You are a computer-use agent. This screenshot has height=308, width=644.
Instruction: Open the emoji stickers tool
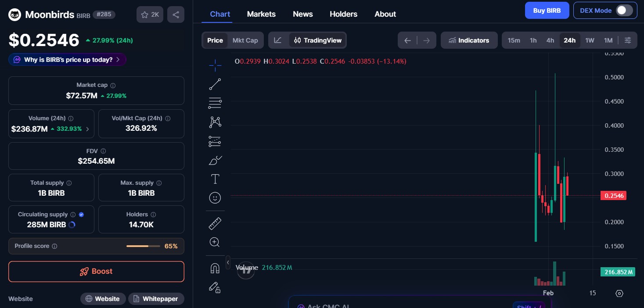(x=215, y=197)
